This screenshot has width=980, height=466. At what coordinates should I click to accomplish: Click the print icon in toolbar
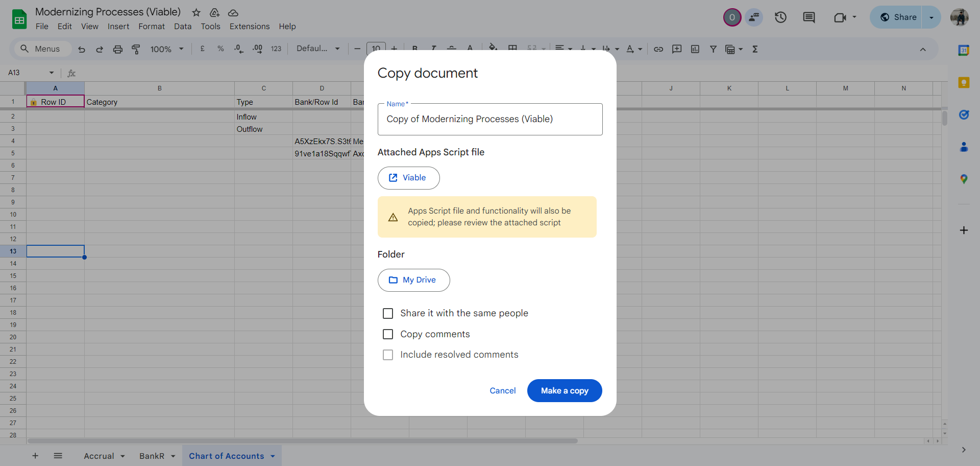(x=118, y=49)
